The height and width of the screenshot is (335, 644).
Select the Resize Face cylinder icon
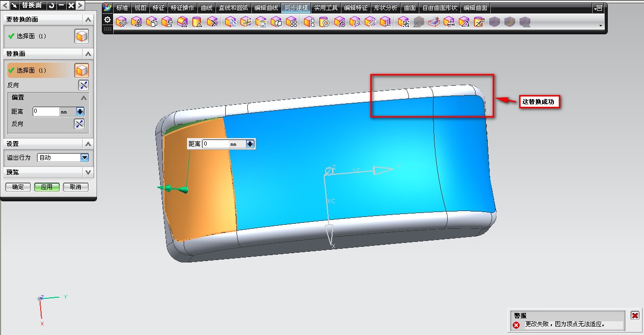click(x=197, y=22)
